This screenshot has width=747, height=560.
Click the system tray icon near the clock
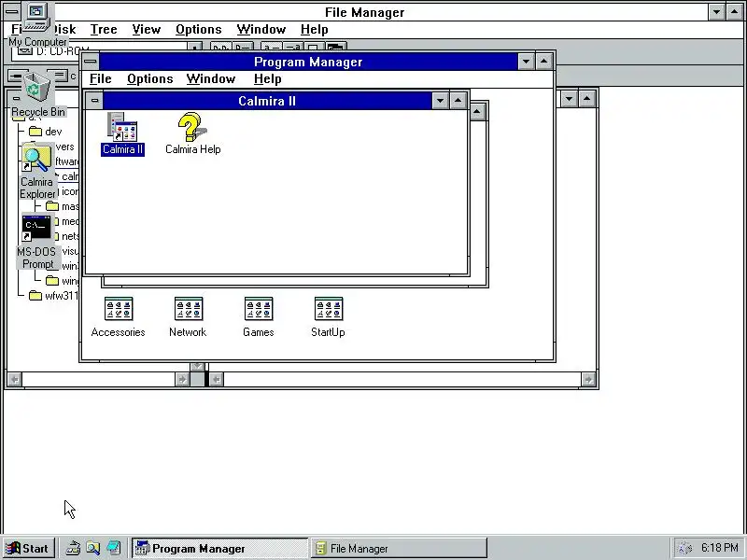(x=684, y=549)
